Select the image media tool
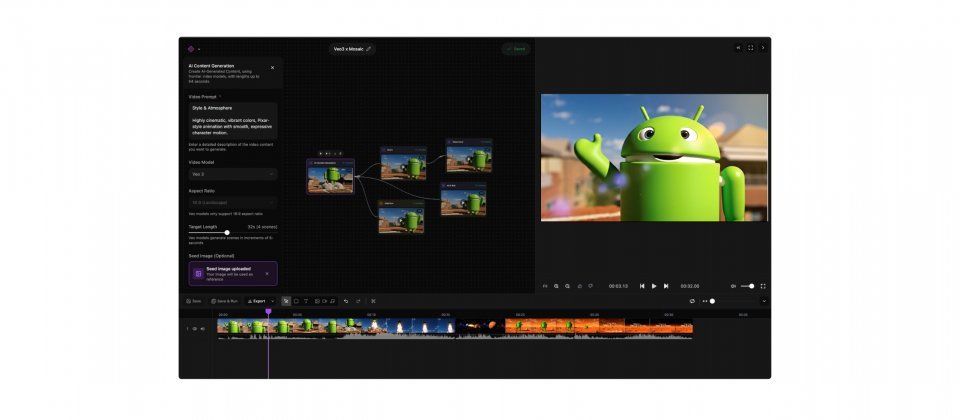The width and height of the screenshot is (960, 420). coord(317,301)
